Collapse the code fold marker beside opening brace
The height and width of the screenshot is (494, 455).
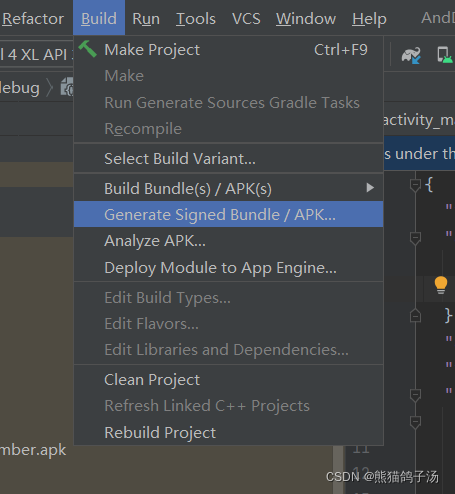(x=415, y=185)
